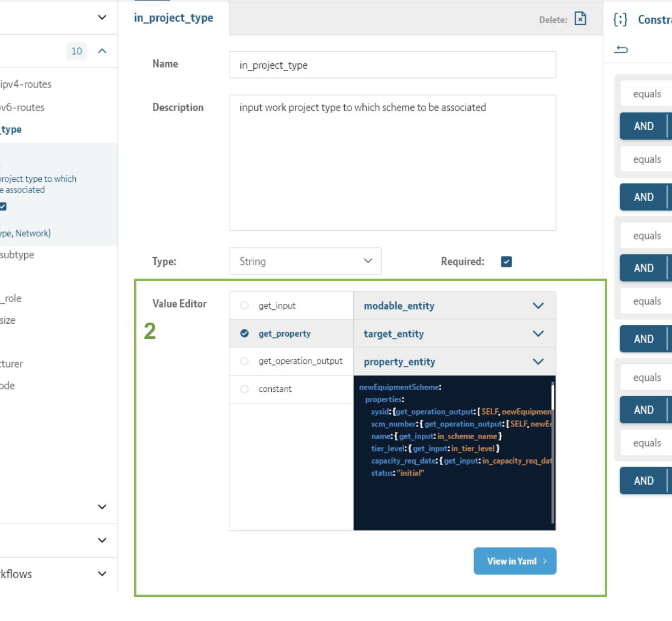
Task: Select the get_operation_output radio option
Action: tap(245, 361)
